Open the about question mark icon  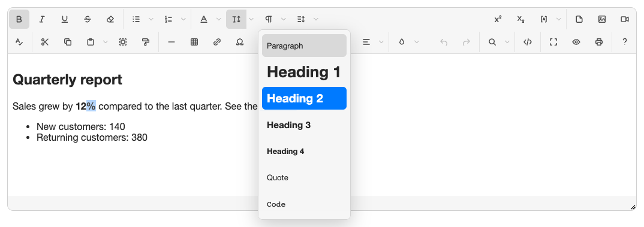click(625, 42)
